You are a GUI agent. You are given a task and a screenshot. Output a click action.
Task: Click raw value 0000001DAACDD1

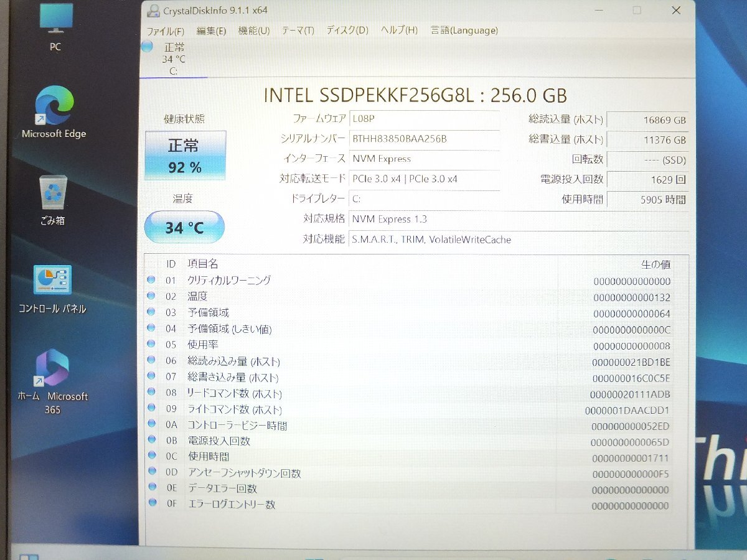pos(627,411)
